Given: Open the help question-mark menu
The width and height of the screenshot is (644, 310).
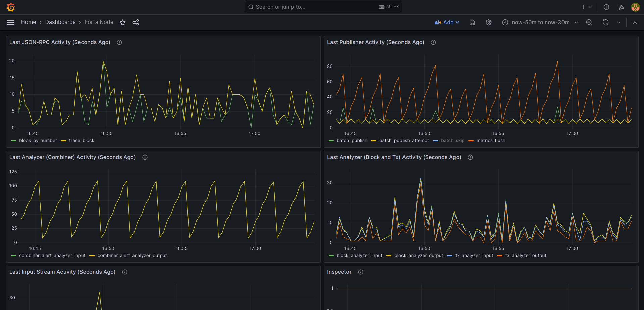Looking at the screenshot, I should click(606, 7).
